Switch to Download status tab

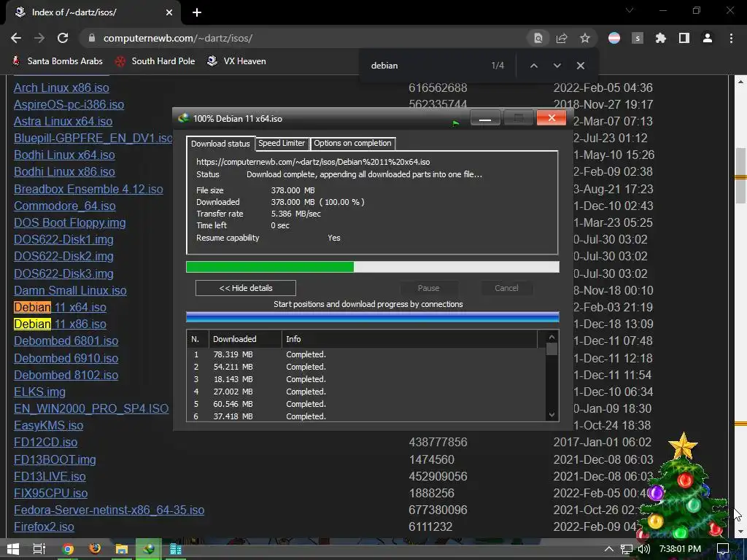(220, 144)
